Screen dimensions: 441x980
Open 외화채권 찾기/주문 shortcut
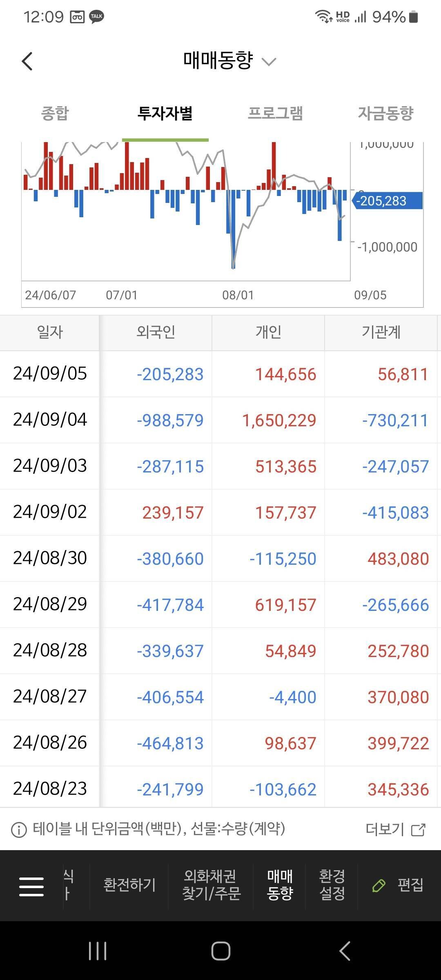211,885
